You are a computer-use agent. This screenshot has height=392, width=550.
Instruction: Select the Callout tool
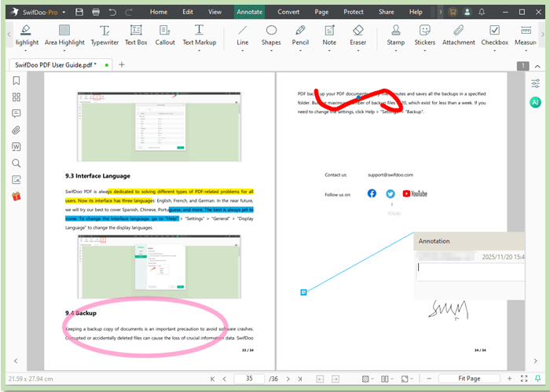click(x=165, y=35)
